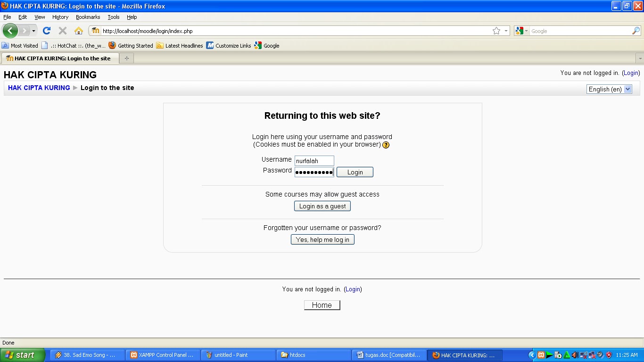Click the Reload page icon
Screen dimensions: 644x362
click(x=46, y=31)
